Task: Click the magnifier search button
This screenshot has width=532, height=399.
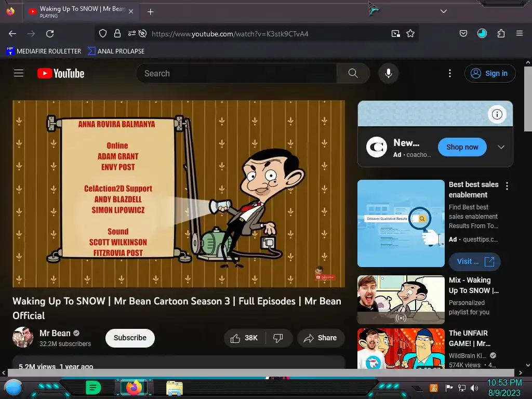Action: (353, 73)
